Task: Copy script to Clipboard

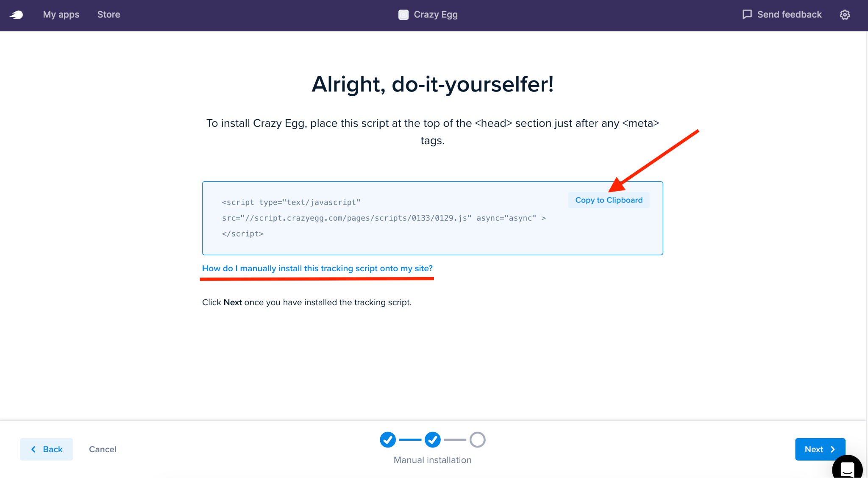Action: coord(609,200)
